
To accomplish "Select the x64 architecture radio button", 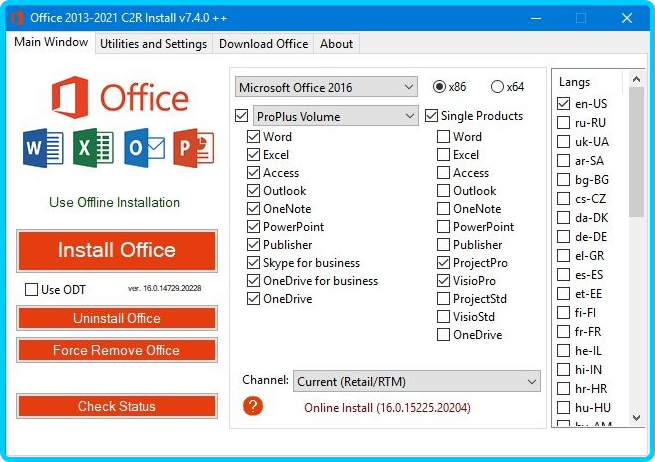I will tap(497, 86).
